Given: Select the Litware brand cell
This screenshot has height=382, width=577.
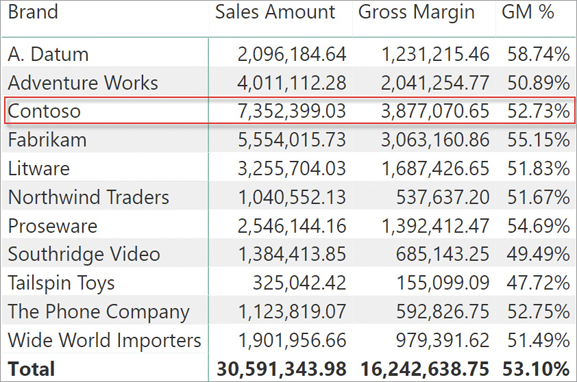Looking at the screenshot, I should pyautogui.click(x=39, y=169).
